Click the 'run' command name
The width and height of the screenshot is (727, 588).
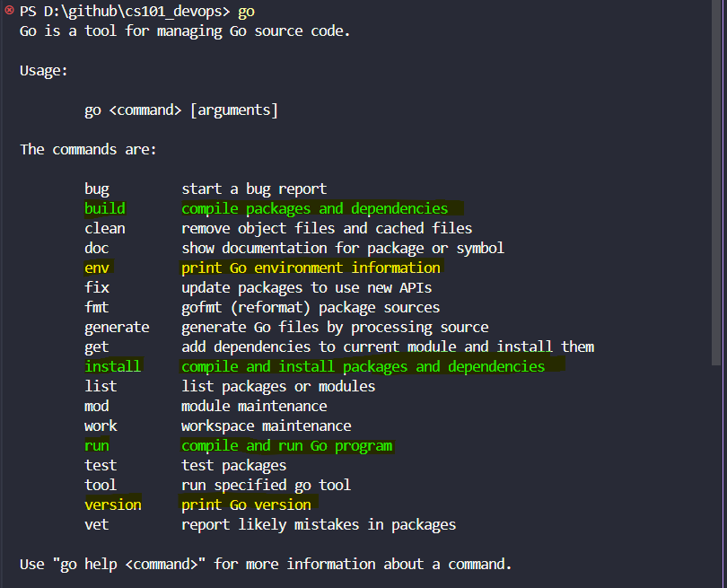pyautogui.click(x=97, y=445)
